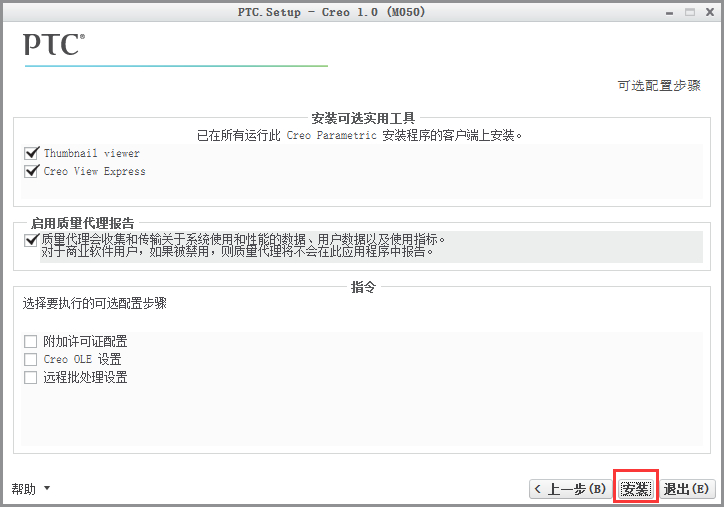Disable the quality agent data collection checkbox
This screenshot has height=507, width=724.
(31, 240)
